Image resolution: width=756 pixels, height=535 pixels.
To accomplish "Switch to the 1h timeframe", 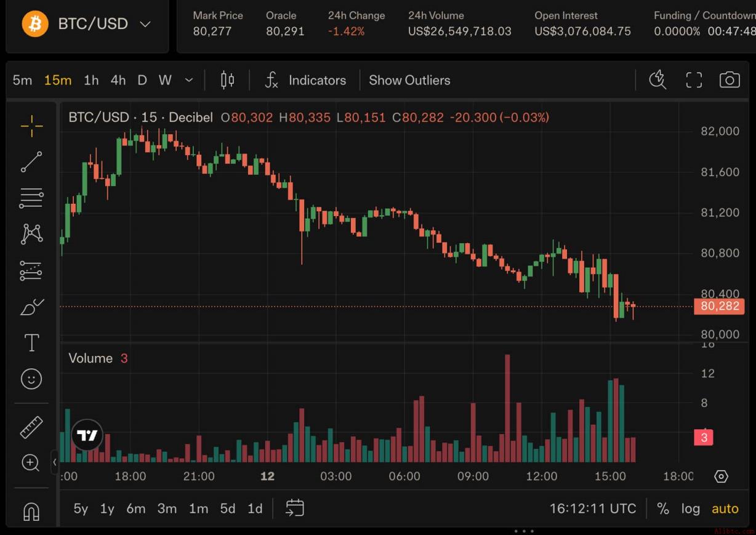I will 91,80.
